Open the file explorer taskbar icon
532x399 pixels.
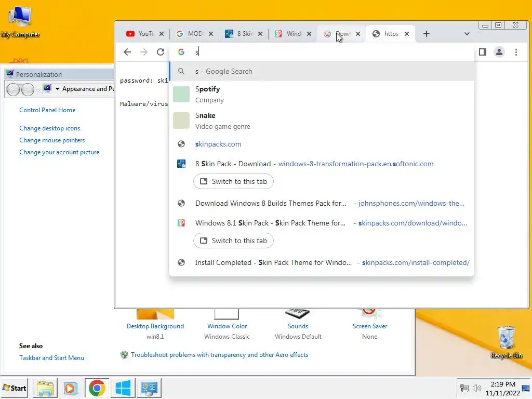click(45, 388)
